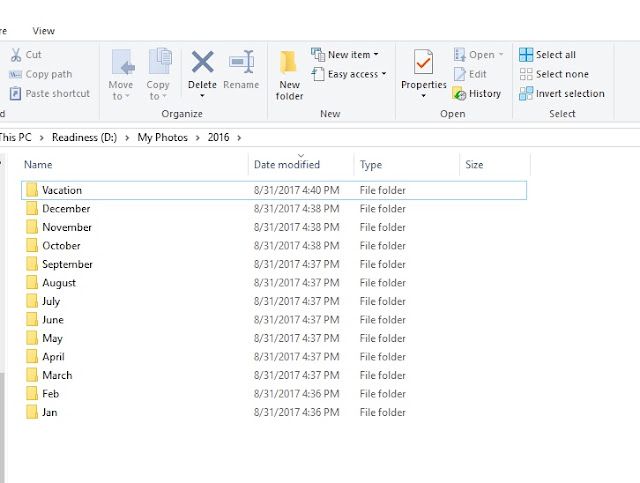640x483 pixels.
Task: Click the Copy path icon
Action: [x=16, y=74]
